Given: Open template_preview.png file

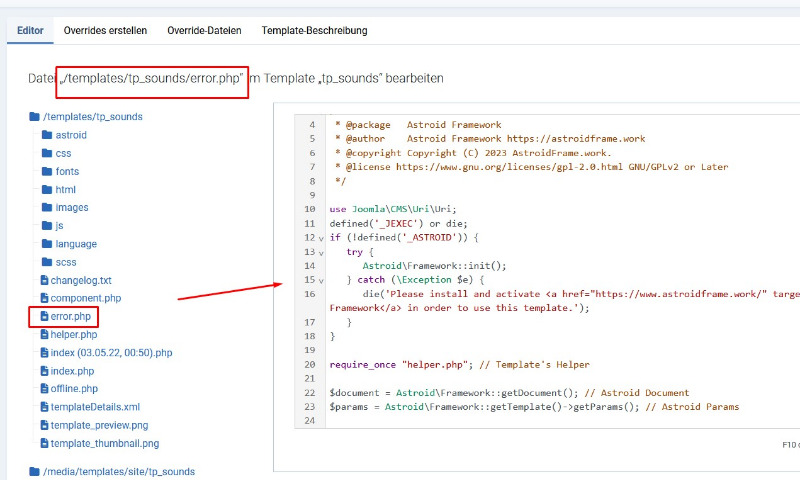Looking at the screenshot, I should [99, 425].
